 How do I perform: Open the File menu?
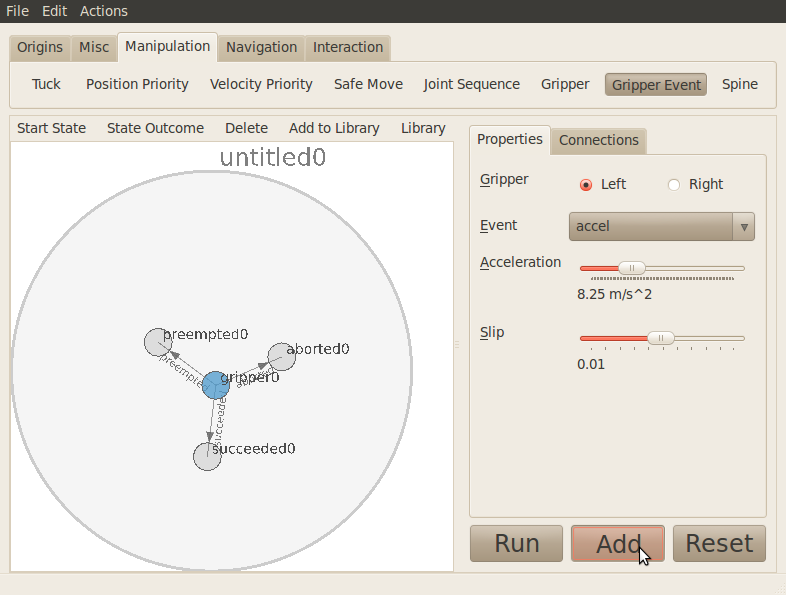18,11
